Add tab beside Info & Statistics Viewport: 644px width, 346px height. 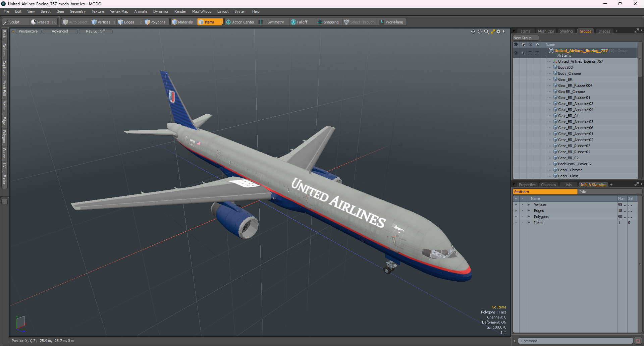(611, 185)
